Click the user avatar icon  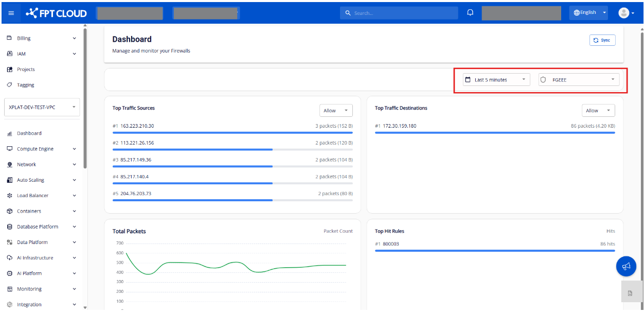623,13
